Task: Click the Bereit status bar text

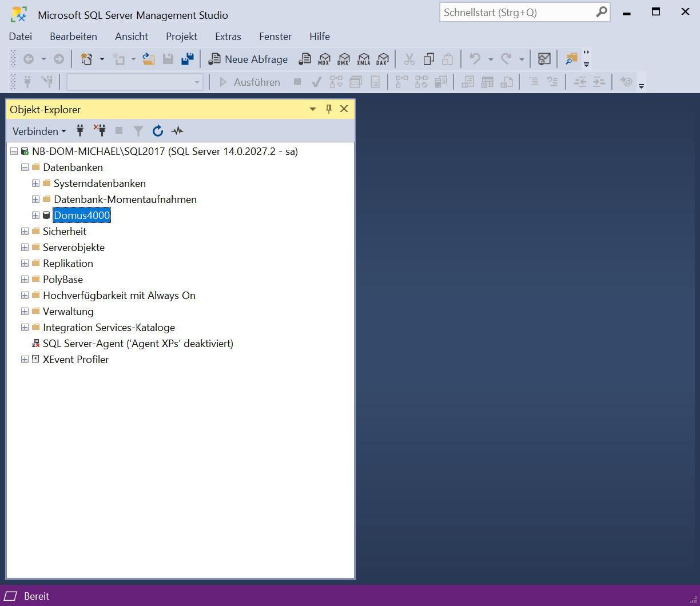Action: coord(37,596)
